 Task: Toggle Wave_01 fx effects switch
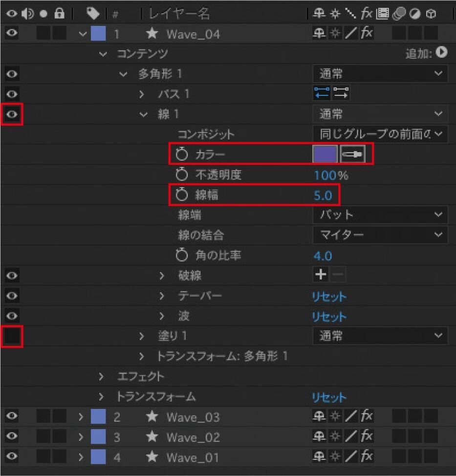367,456
